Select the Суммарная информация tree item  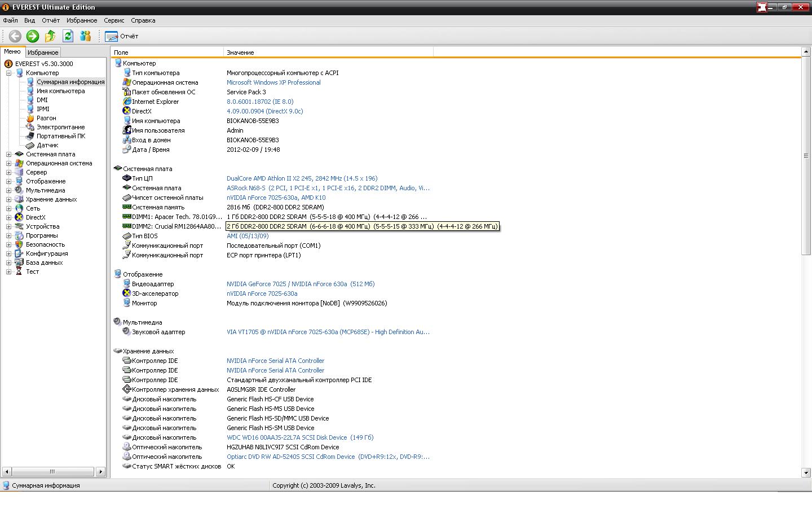point(70,82)
